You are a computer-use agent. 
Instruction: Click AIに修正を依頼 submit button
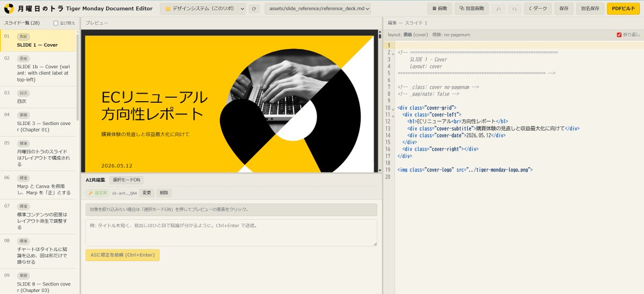[x=122, y=255]
